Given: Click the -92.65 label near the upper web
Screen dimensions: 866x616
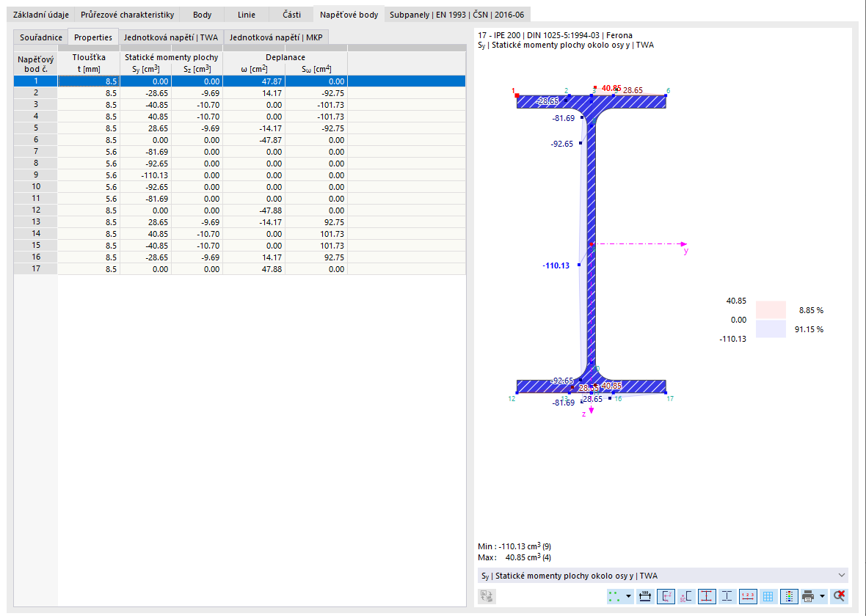Looking at the screenshot, I should click(x=561, y=144).
